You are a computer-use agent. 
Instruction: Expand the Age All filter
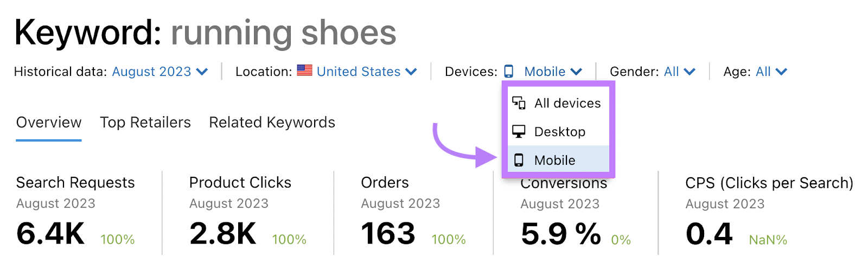coord(771,72)
